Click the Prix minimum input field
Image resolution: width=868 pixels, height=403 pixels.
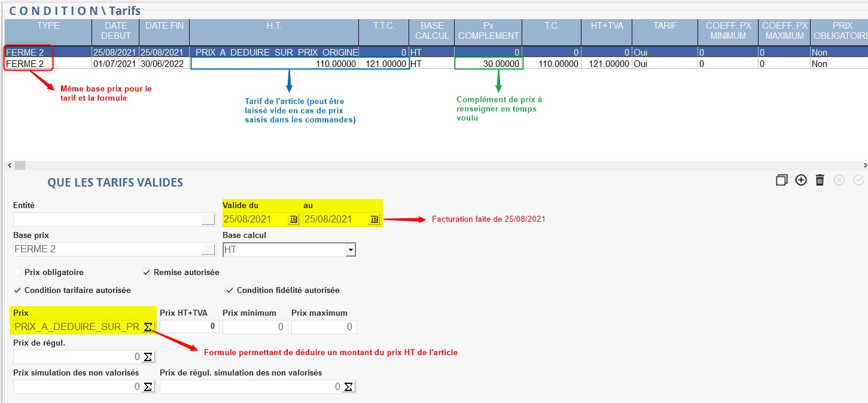pyautogui.click(x=255, y=327)
